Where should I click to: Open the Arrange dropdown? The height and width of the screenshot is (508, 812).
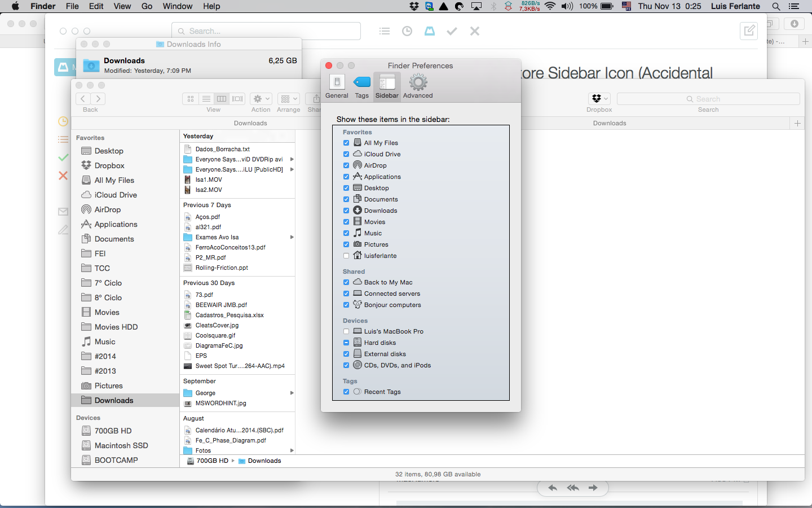[x=288, y=99]
